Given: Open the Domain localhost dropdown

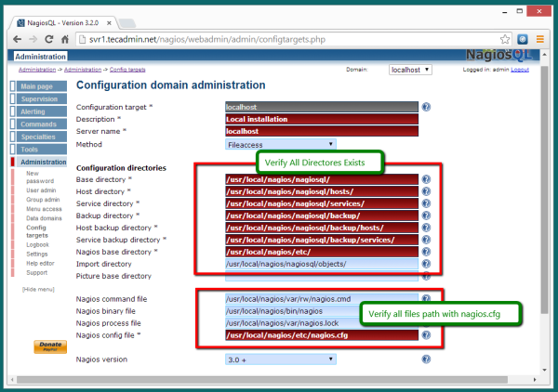Looking at the screenshot, I should coord(417,70).
